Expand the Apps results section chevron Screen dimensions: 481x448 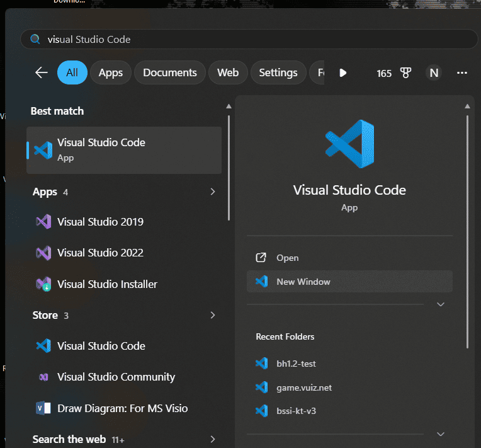click(213, 192)
